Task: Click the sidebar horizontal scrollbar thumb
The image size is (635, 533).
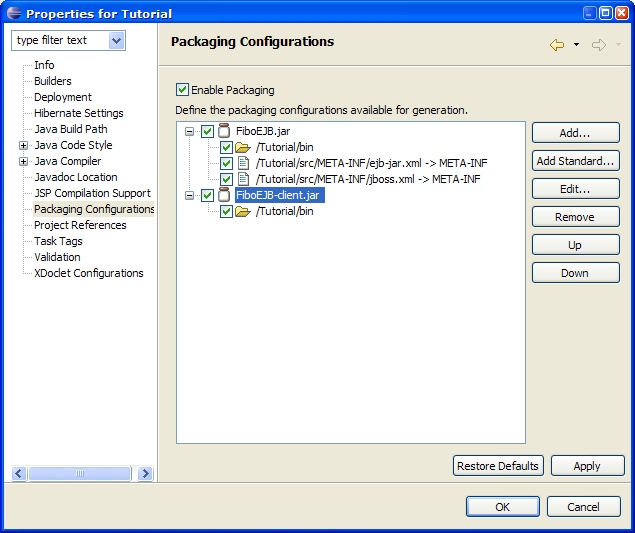Action: click(80, 473)
